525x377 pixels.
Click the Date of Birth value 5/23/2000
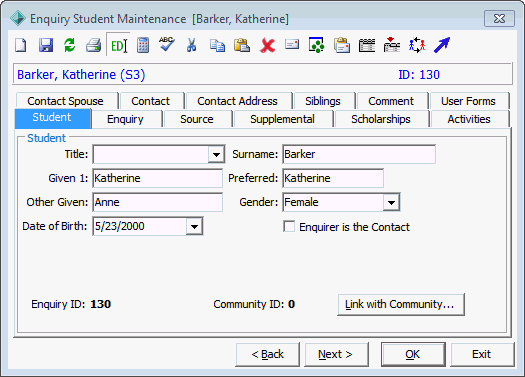click(x=120, y=226)
